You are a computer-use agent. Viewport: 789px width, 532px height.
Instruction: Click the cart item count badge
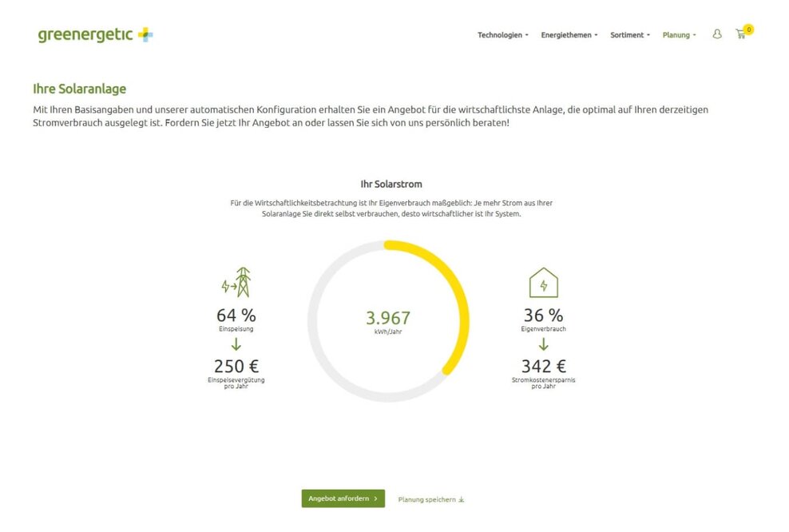point(747,28)
